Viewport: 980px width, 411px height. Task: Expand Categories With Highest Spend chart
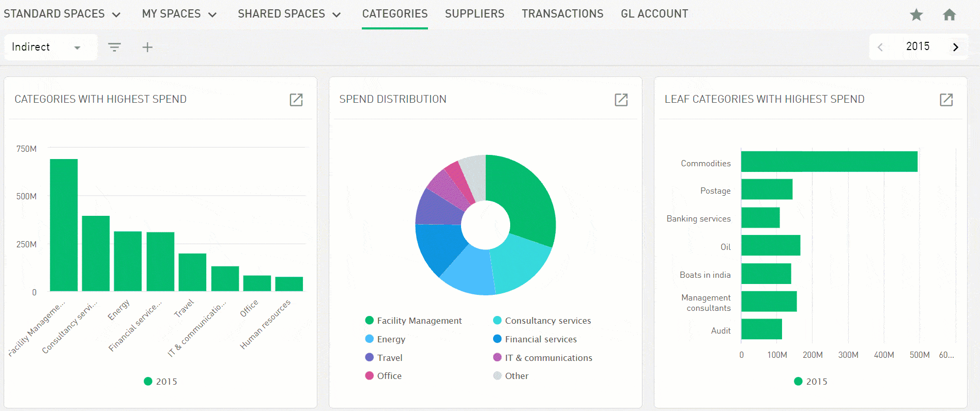click(x=296, y=100)
